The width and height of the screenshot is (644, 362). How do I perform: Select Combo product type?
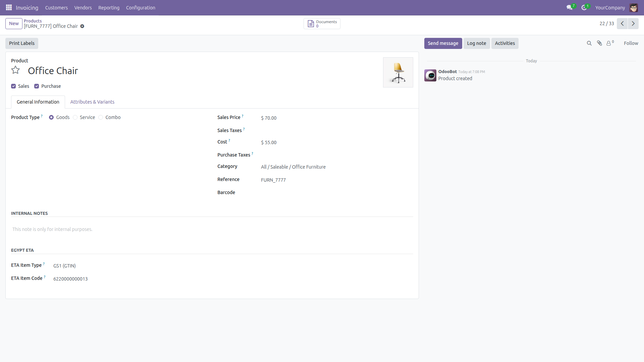[101, 117]
